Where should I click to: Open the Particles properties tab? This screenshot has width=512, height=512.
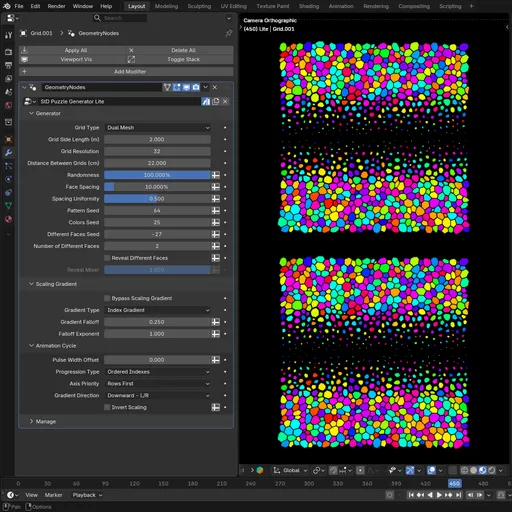(x=8, y=166)
